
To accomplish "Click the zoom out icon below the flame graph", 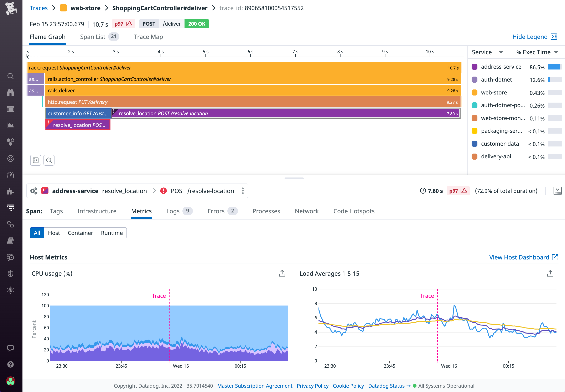I will point(49,160).
